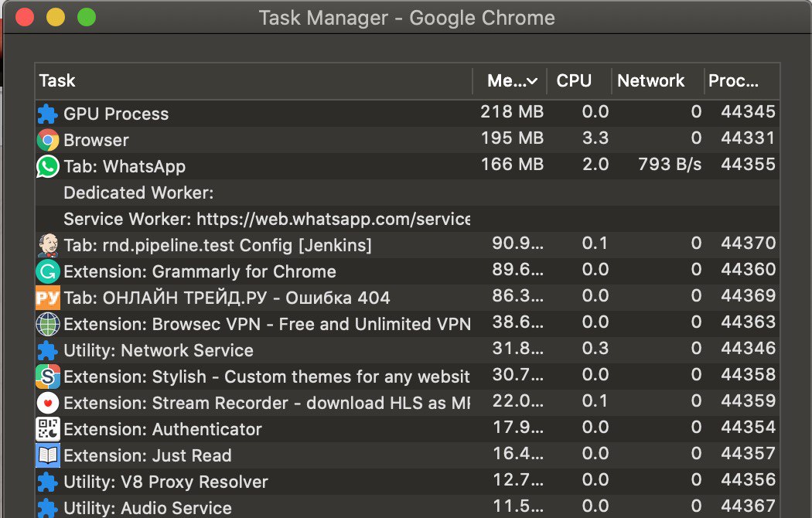Click the 166 MB memory value

coord(512,165)
